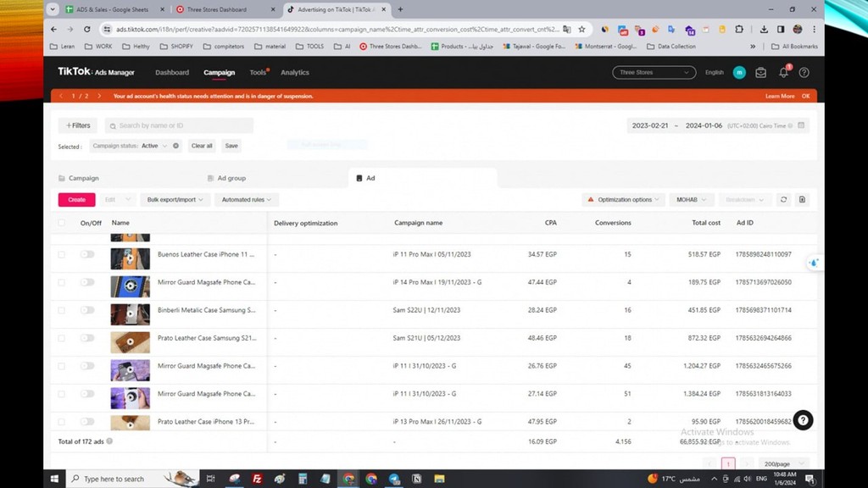Expand the Optimization options dropdown
Image resolution: width=868 pixels, height=488 pixels.
(623, 200)
